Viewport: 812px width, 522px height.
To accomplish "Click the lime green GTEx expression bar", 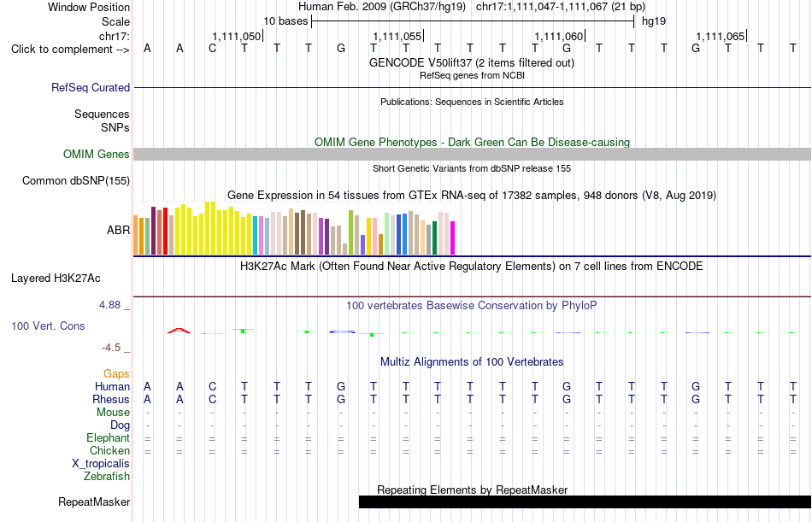I will tap(350, 232).
